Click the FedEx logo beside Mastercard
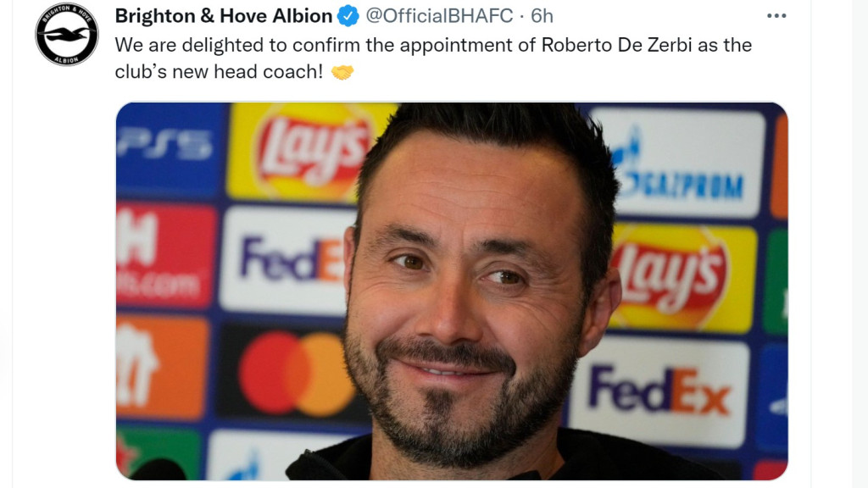This screenshot has height=488, width=868. coord(285,260)
